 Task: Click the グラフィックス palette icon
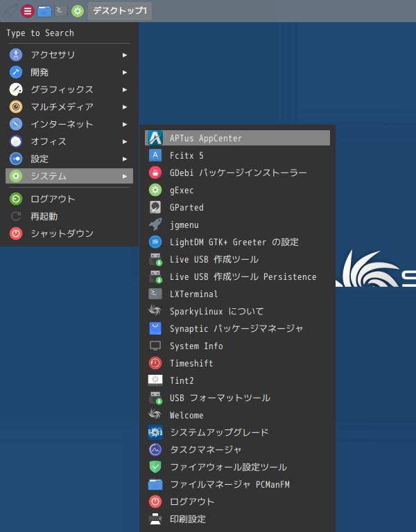(16, 89)
